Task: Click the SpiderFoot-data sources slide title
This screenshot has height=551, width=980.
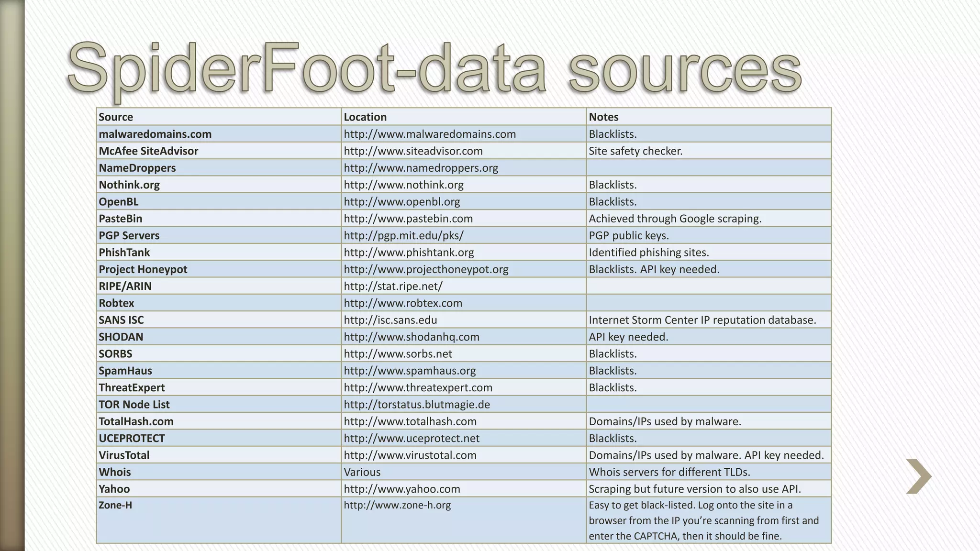Action: click(434, 68)
